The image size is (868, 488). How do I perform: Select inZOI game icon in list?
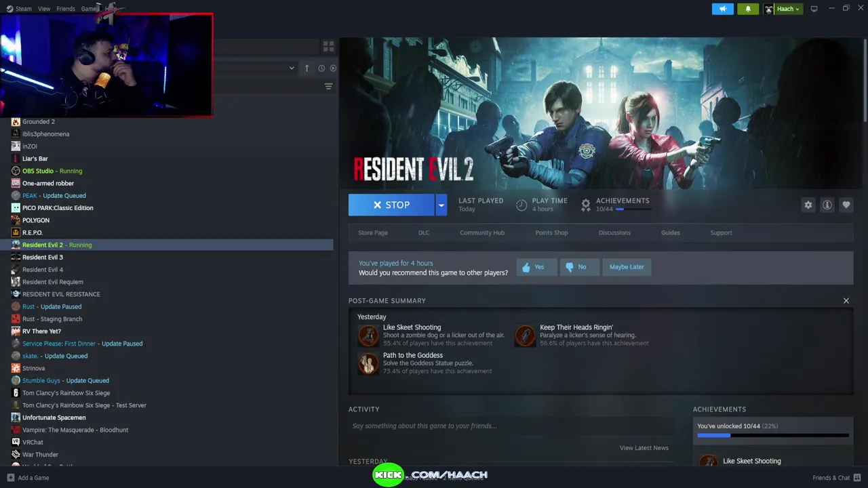pyautogui.click(x=16, y=146)
